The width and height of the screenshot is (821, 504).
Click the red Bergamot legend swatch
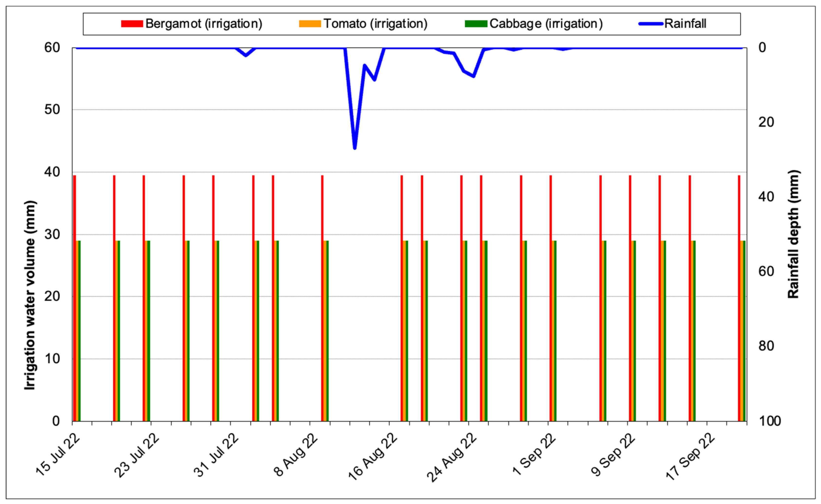tap(132, 24)
